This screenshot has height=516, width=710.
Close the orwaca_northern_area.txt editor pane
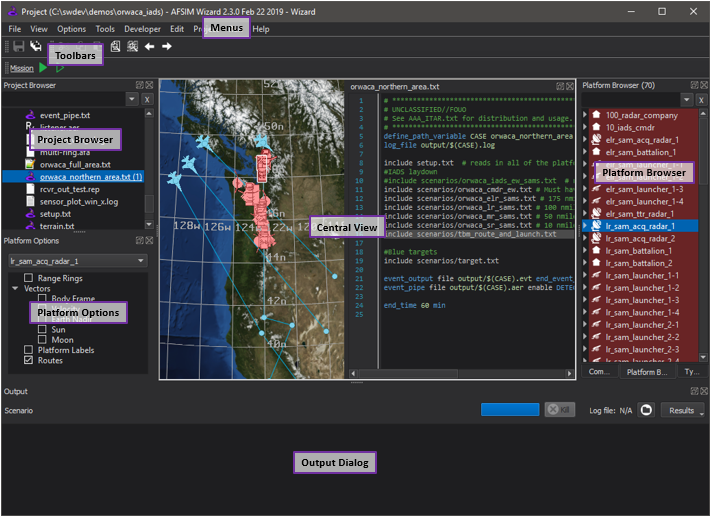(x=570, y=86)
